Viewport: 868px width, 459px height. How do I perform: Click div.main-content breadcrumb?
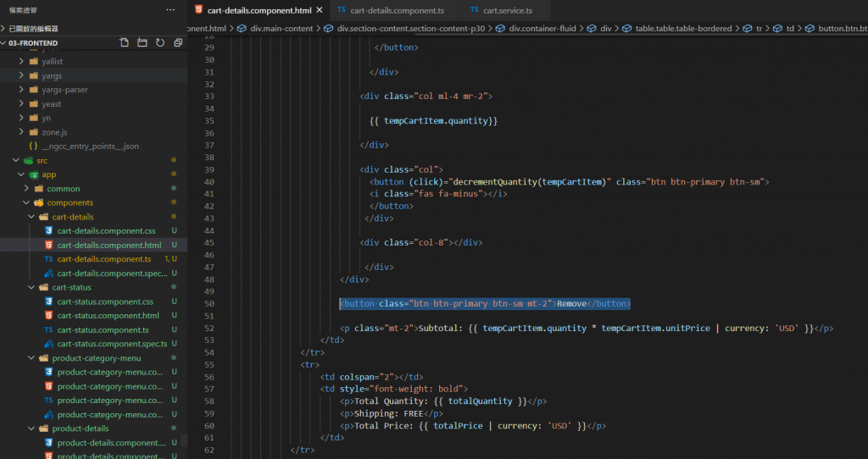pyautogui.click(x=281, y=28)
